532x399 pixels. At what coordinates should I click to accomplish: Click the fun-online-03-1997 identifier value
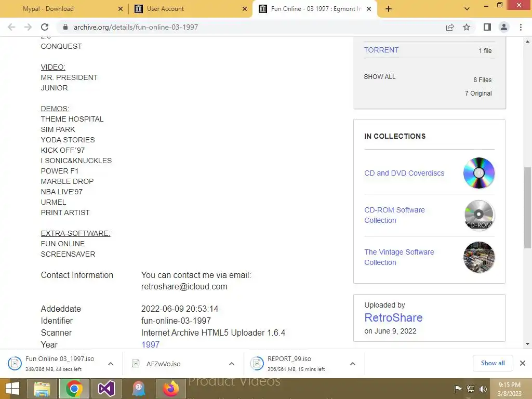176,321
